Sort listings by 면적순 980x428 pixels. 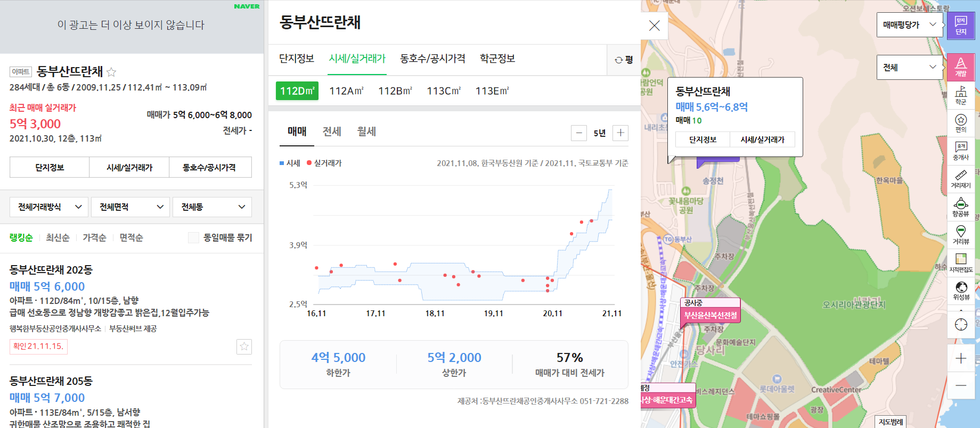(x=131, y=238)
